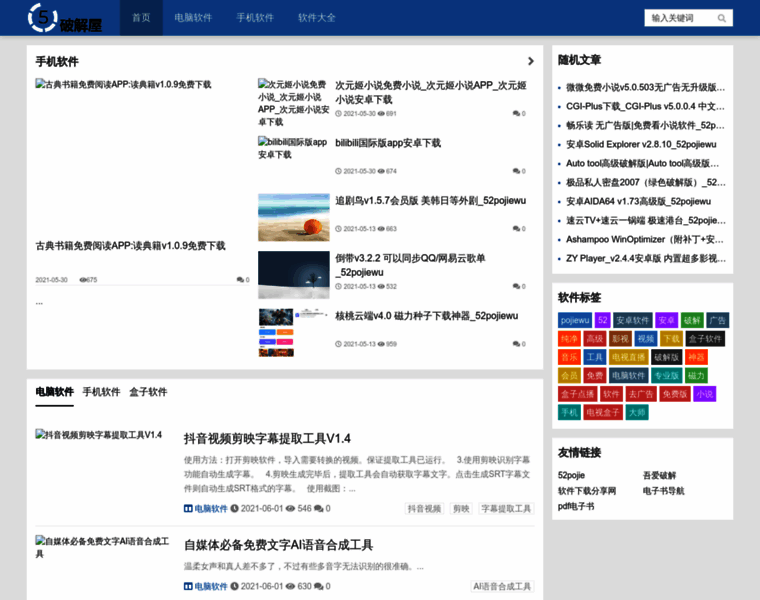Select the purple 小说 tag
This screenshot has height=600, width=760.
[x=705, y=394]
